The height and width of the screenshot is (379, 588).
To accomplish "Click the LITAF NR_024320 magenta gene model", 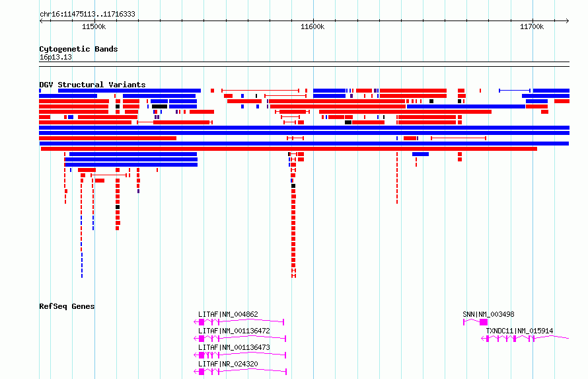I will [240, 372].
